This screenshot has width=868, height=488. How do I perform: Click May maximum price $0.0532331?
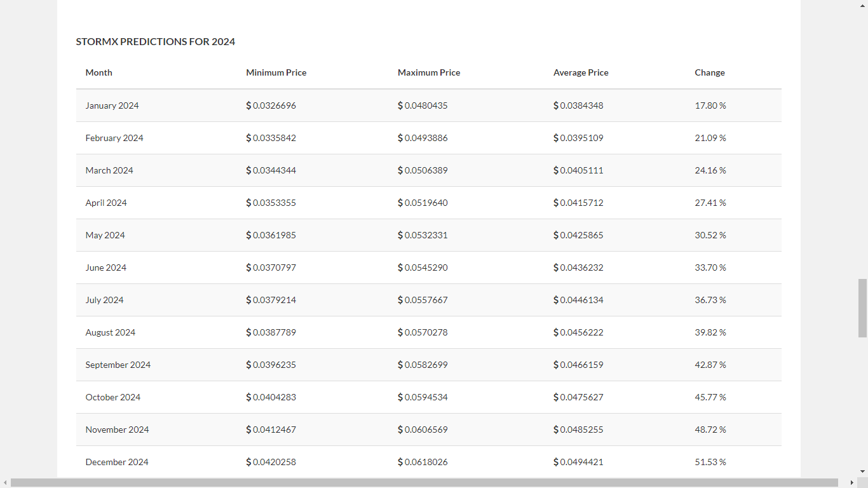(x=423, y=235)
